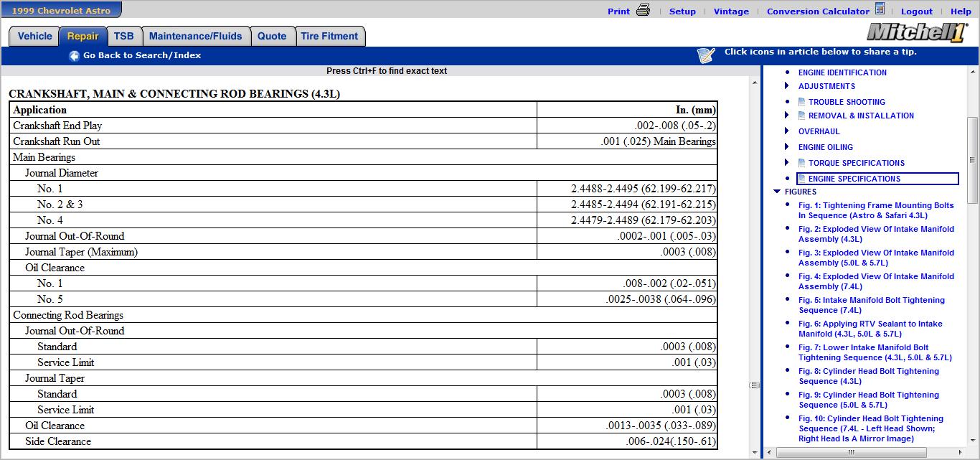Click the document icon beside TROUBLE SHOOTING
The height and width of the screenshot is (460, 980).
click(x=802, y=102)
